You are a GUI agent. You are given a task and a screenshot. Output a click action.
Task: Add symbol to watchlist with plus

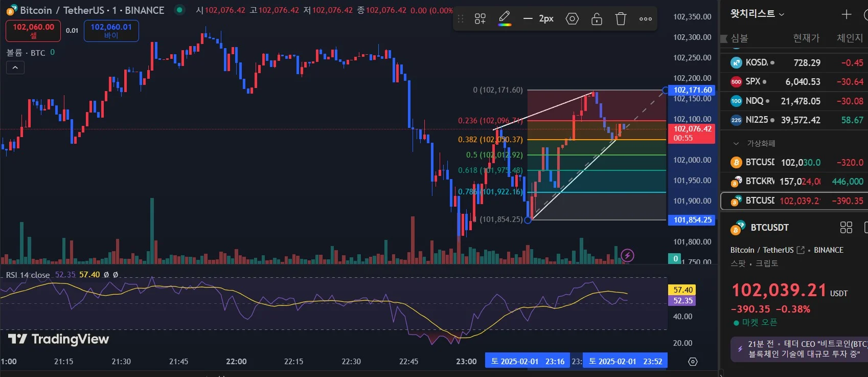[847, 14]
